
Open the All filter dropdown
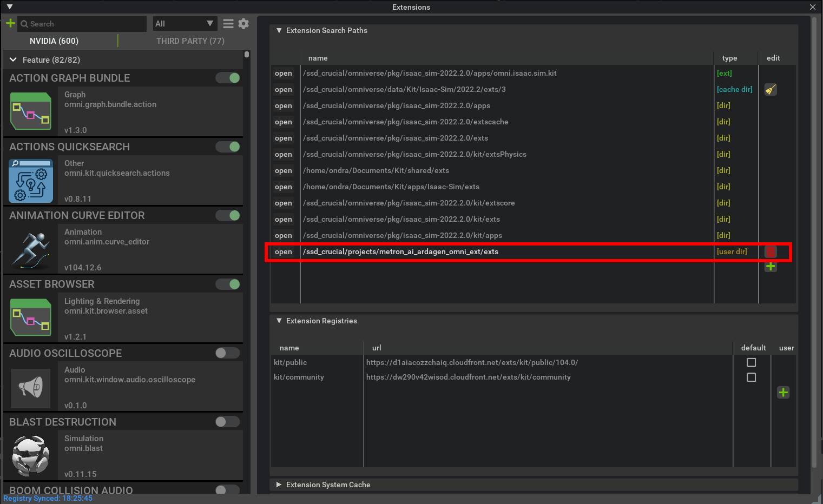[185, 23]
